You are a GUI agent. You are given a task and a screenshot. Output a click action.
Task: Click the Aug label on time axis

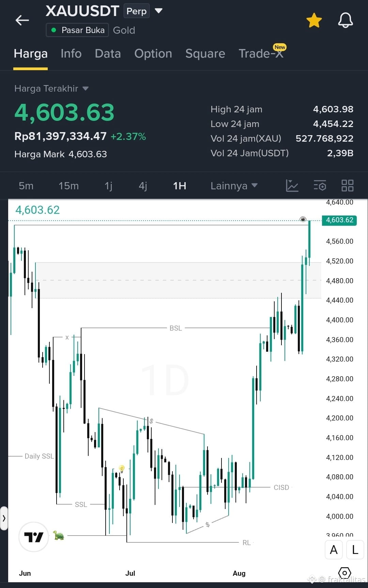(239, 573)
